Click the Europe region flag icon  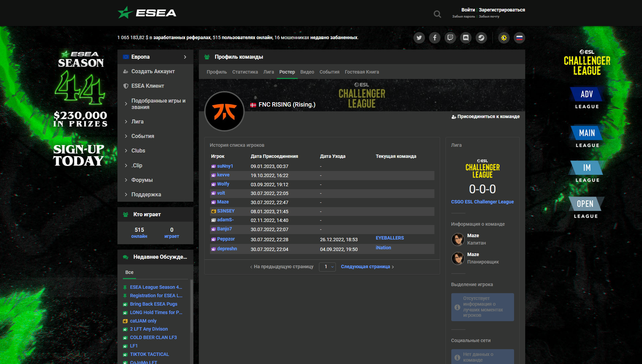(126, 57)
